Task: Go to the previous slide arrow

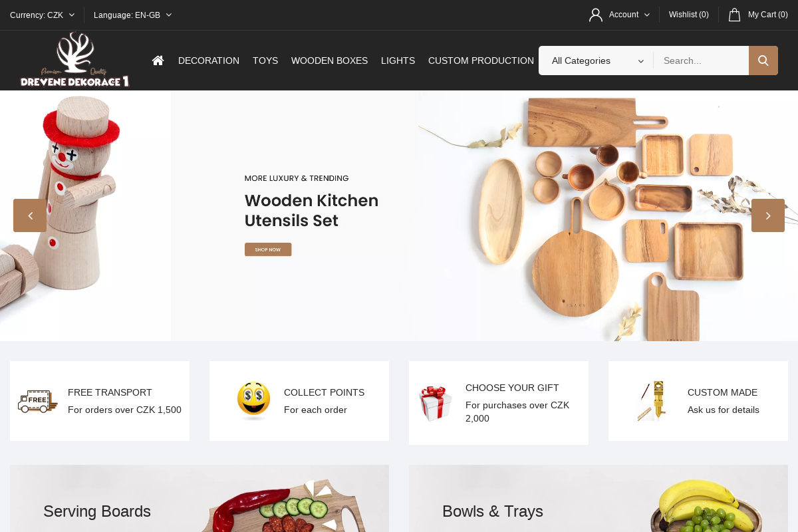Action: 30,215
